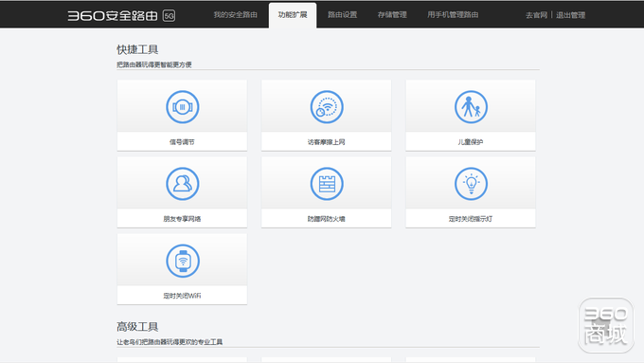Click the 360商城 floating store badge
This screenshot has width=644, height=363.
point(606,325)
